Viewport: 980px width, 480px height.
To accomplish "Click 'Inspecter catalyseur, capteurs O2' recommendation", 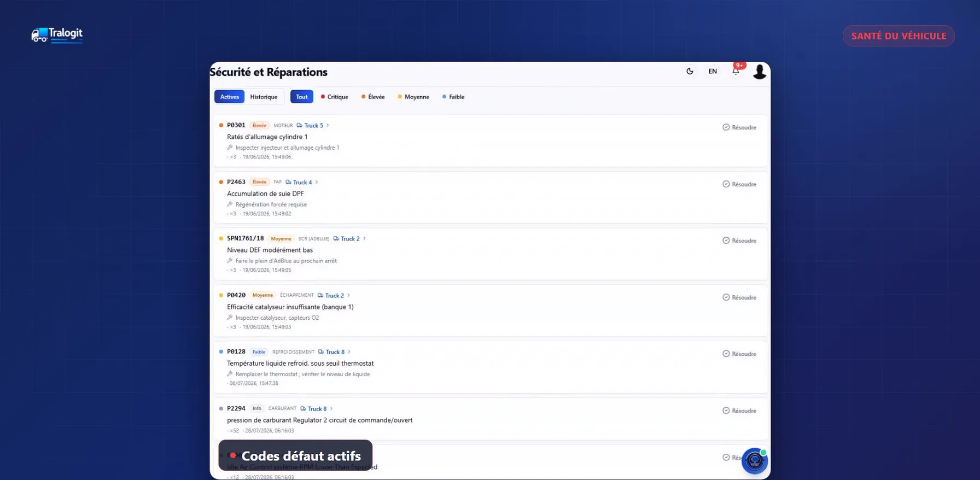I will [x=277, y=318].
